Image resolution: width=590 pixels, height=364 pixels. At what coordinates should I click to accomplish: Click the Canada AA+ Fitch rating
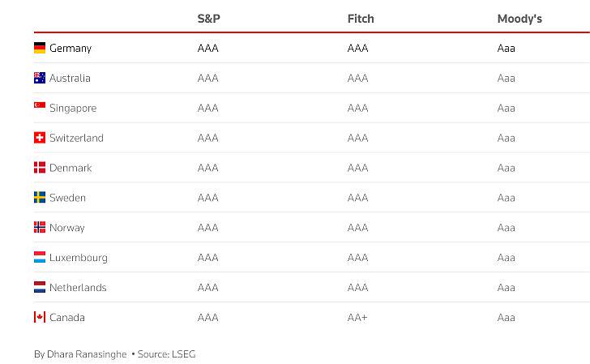[x=357, y=318]
